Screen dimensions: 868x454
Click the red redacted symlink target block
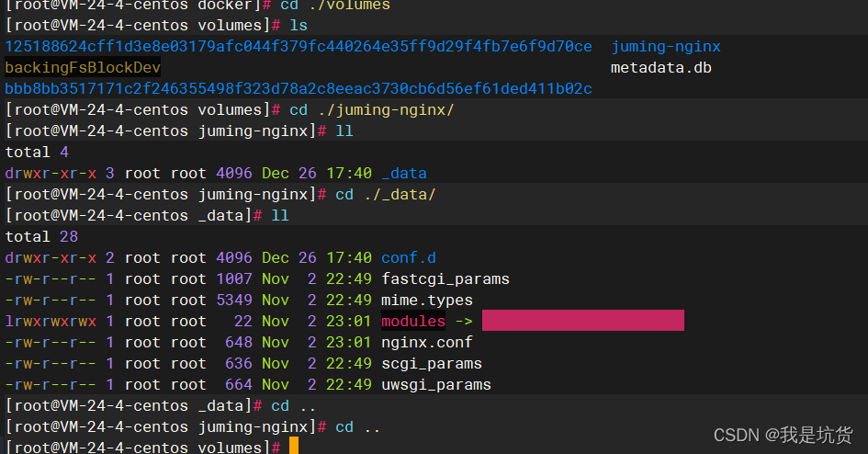click(x=582, y=321)
